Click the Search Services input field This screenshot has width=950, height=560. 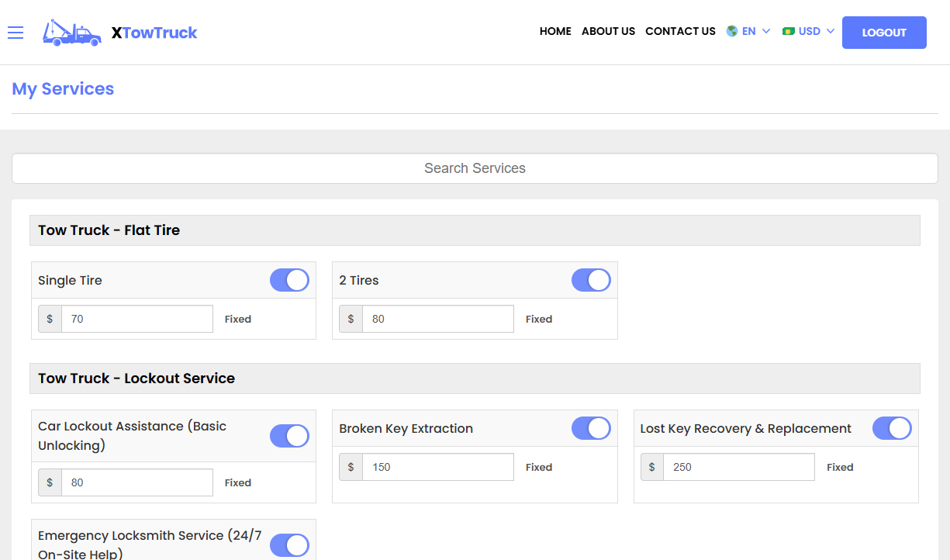coord(475,168)
